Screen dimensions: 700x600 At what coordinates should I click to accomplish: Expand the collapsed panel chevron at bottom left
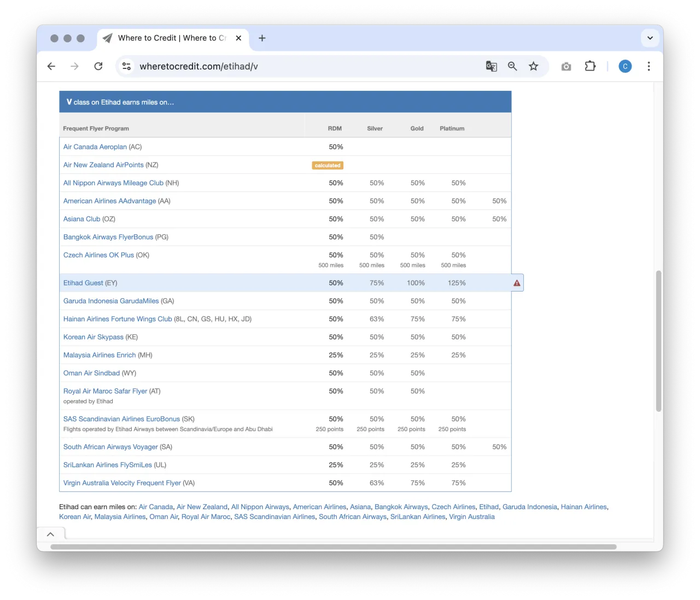[50, 534]
